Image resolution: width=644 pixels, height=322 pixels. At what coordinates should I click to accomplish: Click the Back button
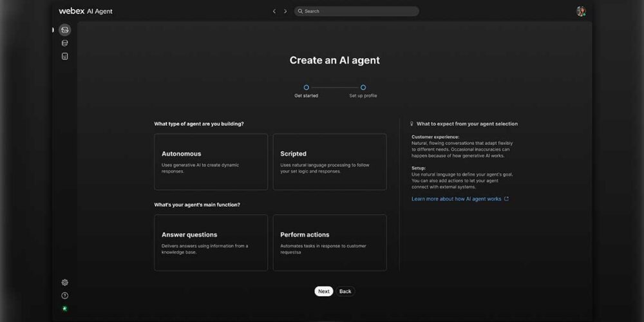(345, 291)
